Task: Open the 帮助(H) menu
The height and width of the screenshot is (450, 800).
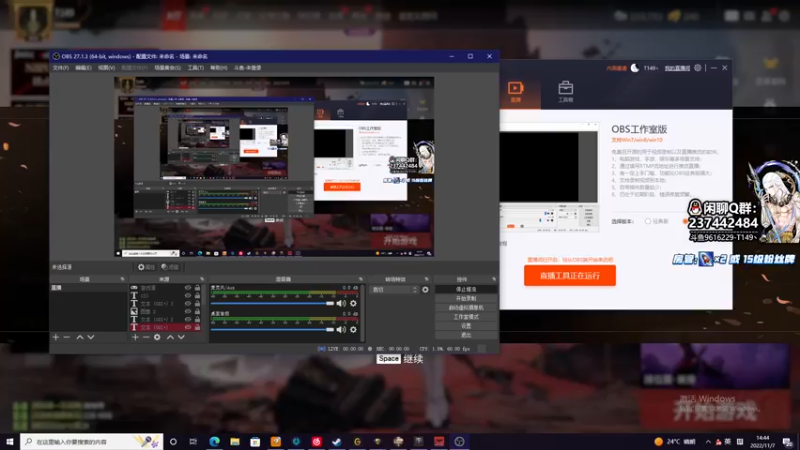Action: pos(218,68)
